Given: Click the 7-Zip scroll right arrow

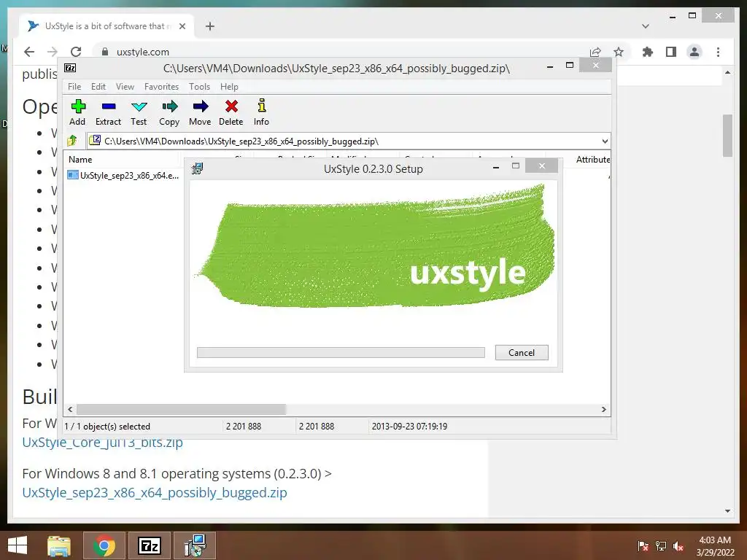Looking at the screenshot, I should (x=603, y=410).
